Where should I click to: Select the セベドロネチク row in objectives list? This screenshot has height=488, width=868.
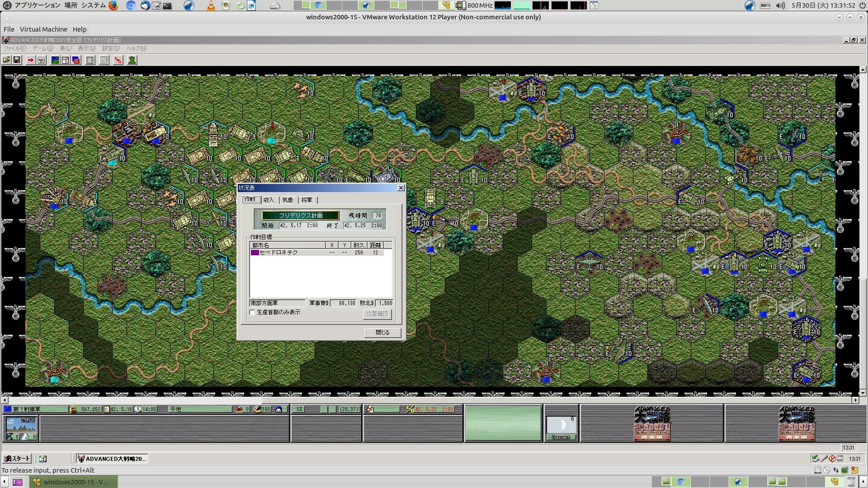click(x=316, y=253)
